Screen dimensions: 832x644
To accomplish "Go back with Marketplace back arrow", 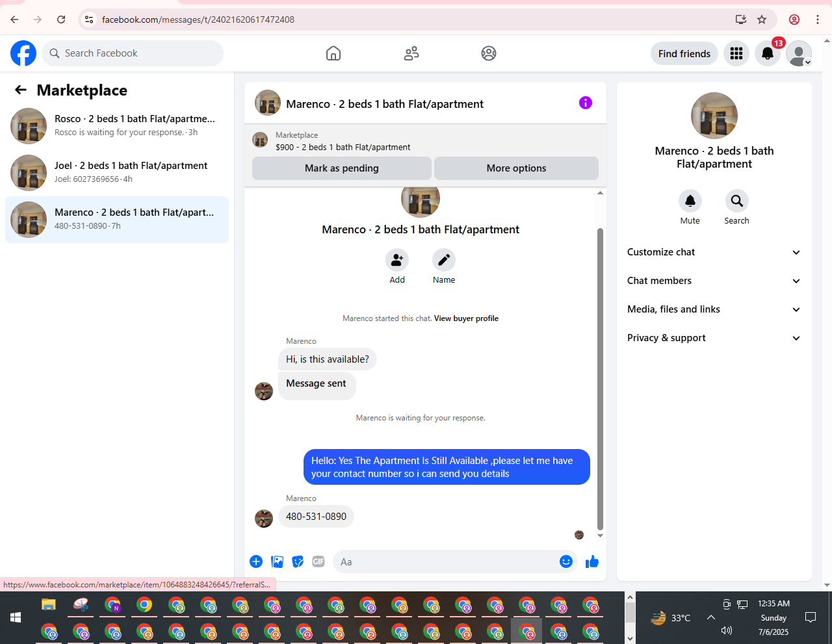I will (21, 90).
